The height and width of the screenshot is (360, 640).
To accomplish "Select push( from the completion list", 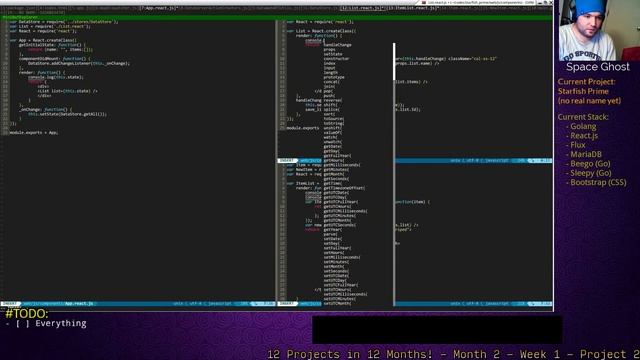I will click(x=329, y=96).
